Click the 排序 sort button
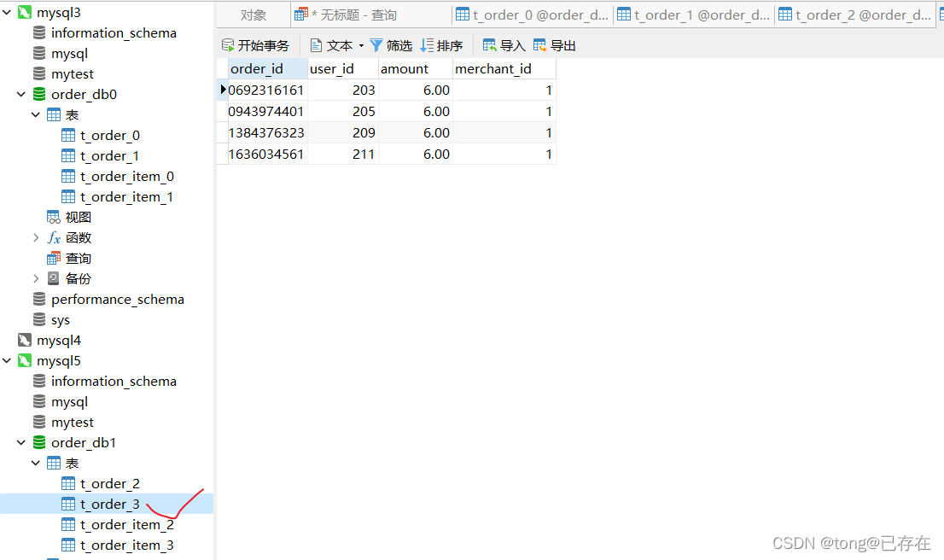This screenshot has width=944, height=560. pyautogui.click(x=441, y=45)
